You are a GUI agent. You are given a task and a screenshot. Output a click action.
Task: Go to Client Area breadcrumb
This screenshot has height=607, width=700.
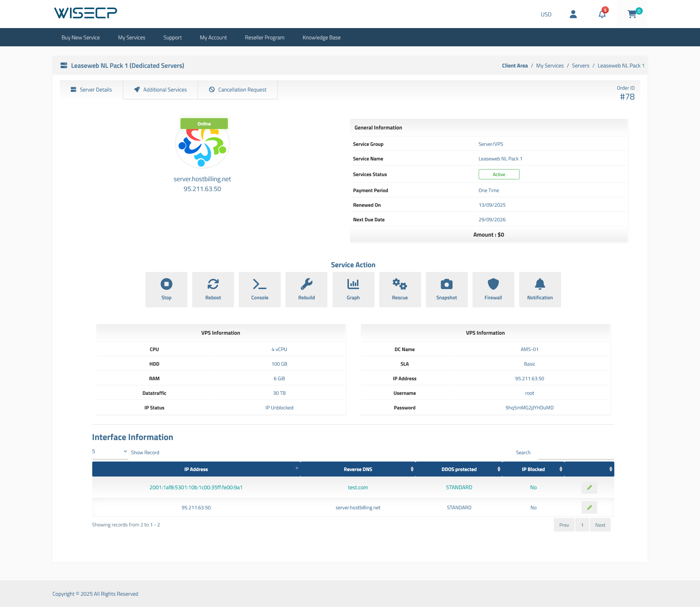[515, 66]
